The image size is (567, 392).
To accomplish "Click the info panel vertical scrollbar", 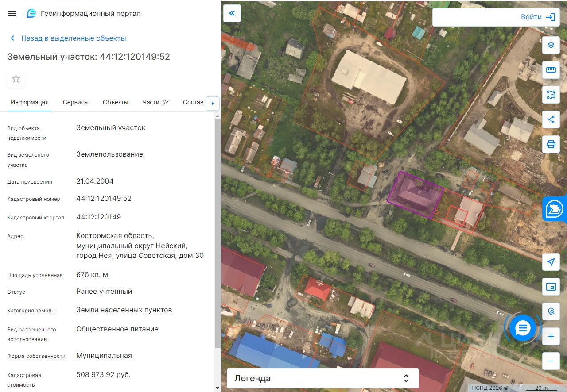I will pyautogui.click(x=217, y=234).
